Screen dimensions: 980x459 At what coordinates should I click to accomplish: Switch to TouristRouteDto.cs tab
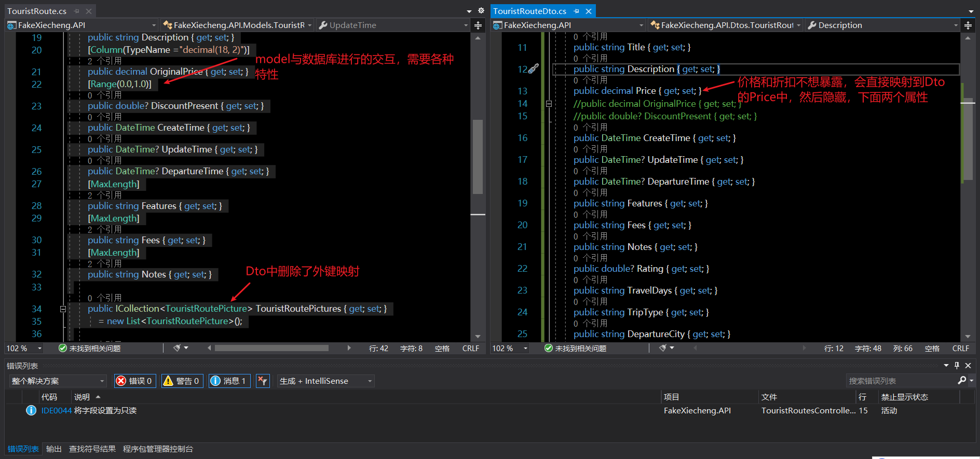pos(529,11)
